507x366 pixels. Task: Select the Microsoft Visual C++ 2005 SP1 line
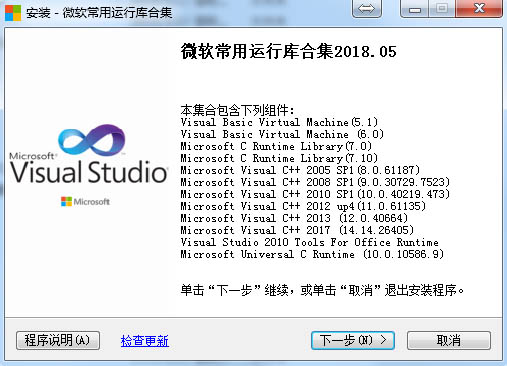300,170
